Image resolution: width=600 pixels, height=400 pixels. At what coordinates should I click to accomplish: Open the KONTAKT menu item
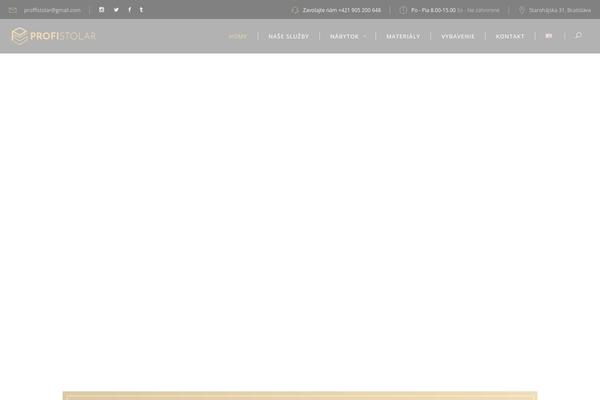click(510, 36)
